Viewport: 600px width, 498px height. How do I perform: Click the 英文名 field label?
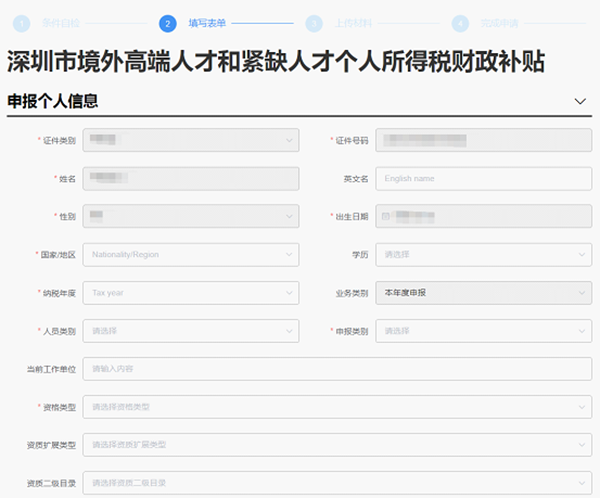[356, 179]
